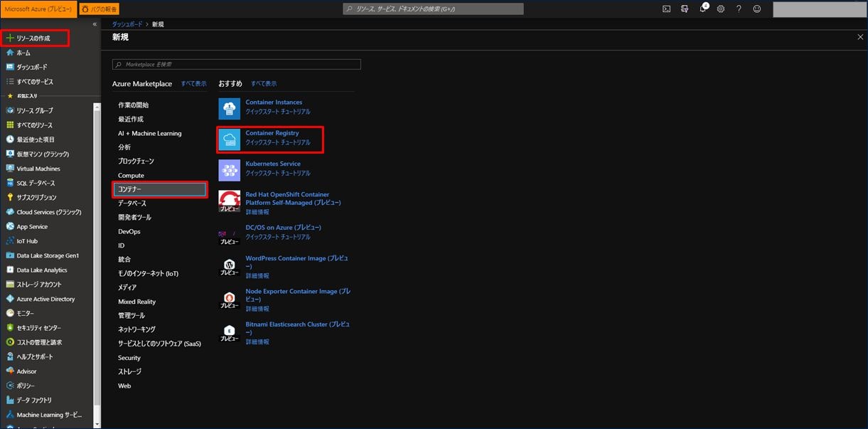Image resolution: width=868 pixels, height=429 pixels.
Task: Click リソースの作成 to create a resource
Action: pyautogui.click(x=35, y=38)
